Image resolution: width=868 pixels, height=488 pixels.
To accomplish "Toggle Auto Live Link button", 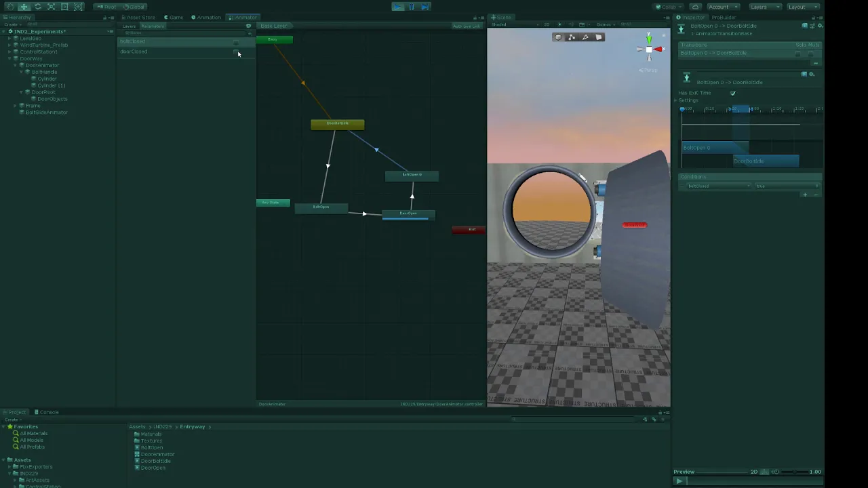I will pos(466,26).
